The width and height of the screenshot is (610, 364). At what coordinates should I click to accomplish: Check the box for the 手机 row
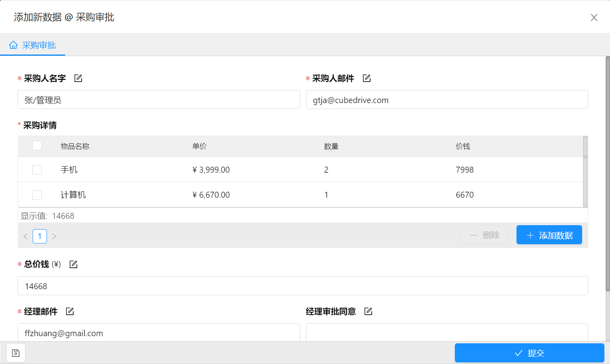(x=37, y=170)
